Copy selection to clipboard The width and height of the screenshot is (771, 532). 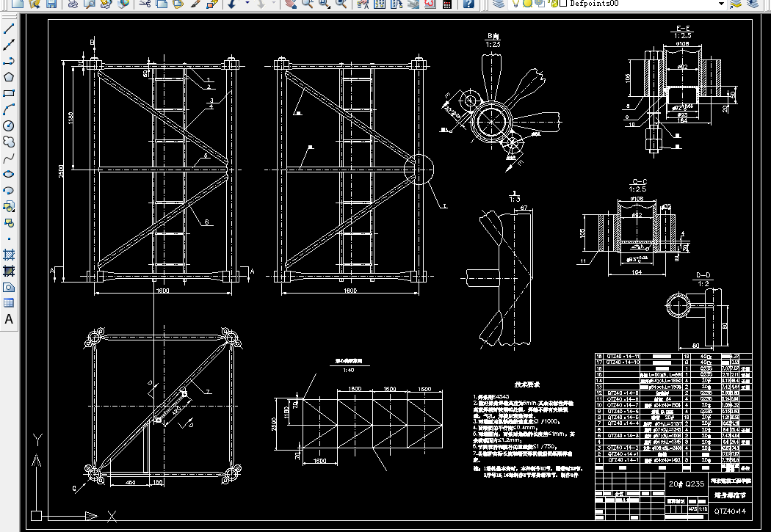(x=162, y=4)
